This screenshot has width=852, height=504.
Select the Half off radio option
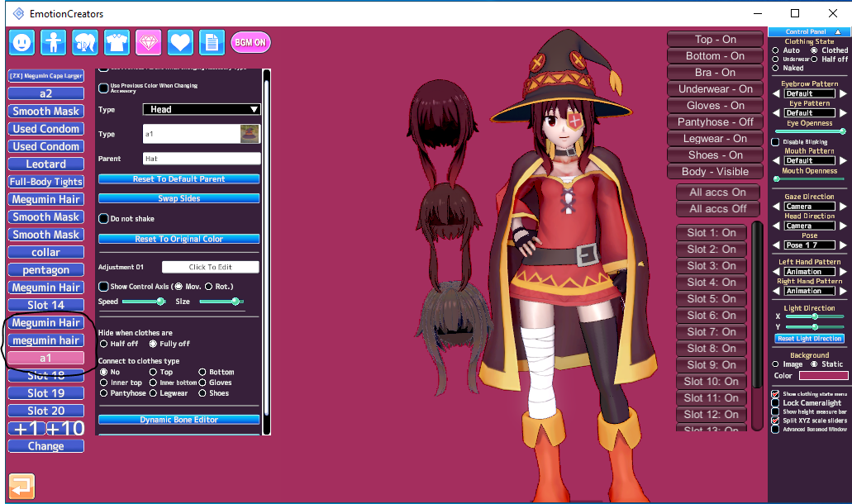pos(103,344)
